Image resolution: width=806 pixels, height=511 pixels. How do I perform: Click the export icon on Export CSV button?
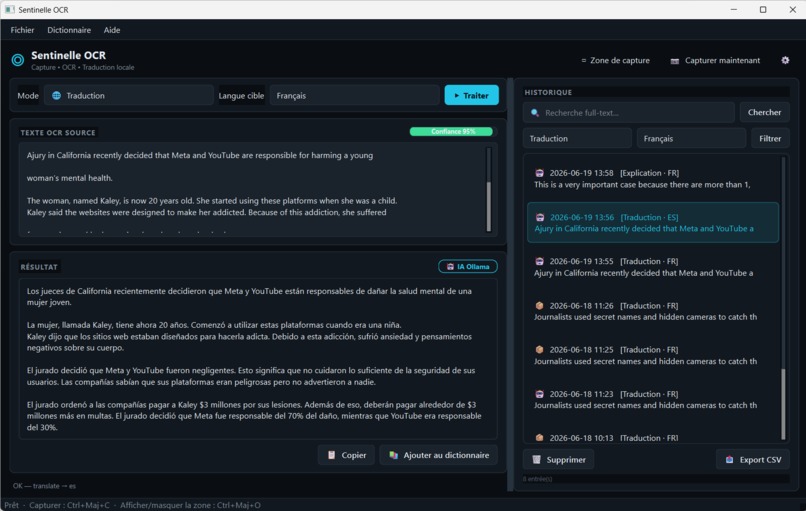point(729,460)
